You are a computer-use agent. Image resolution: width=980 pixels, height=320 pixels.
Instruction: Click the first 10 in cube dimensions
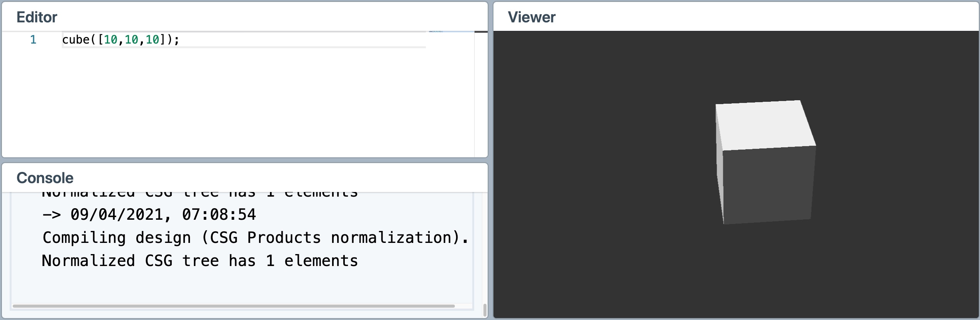click(x=110, y=40)
